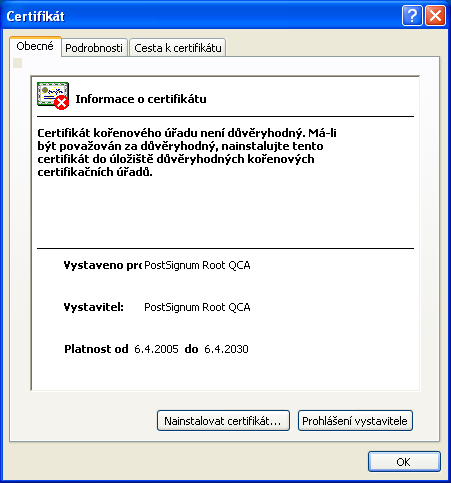Click the untrusted root certificate warning text
451x483 pixels.
click(x=187, y=152)
